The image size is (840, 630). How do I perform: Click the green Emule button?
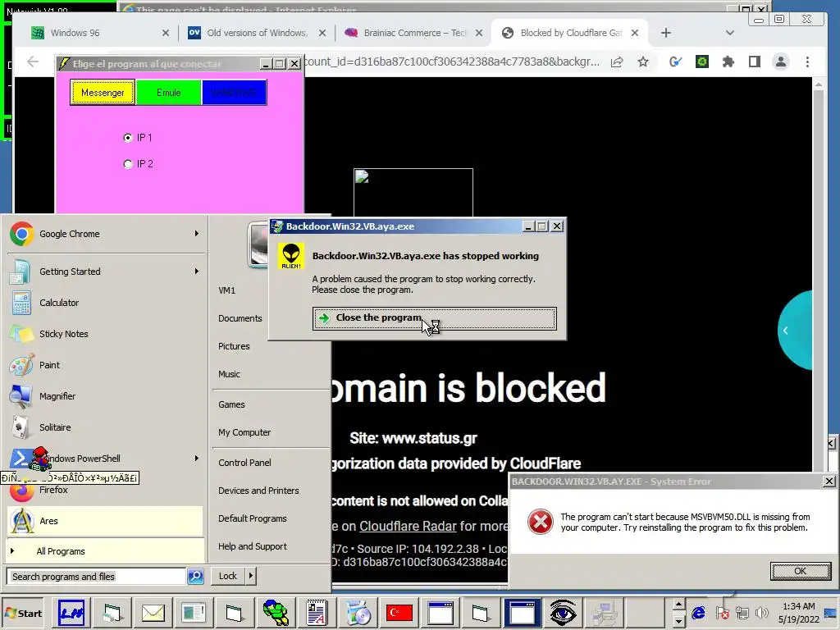click(x=168, y=93)
